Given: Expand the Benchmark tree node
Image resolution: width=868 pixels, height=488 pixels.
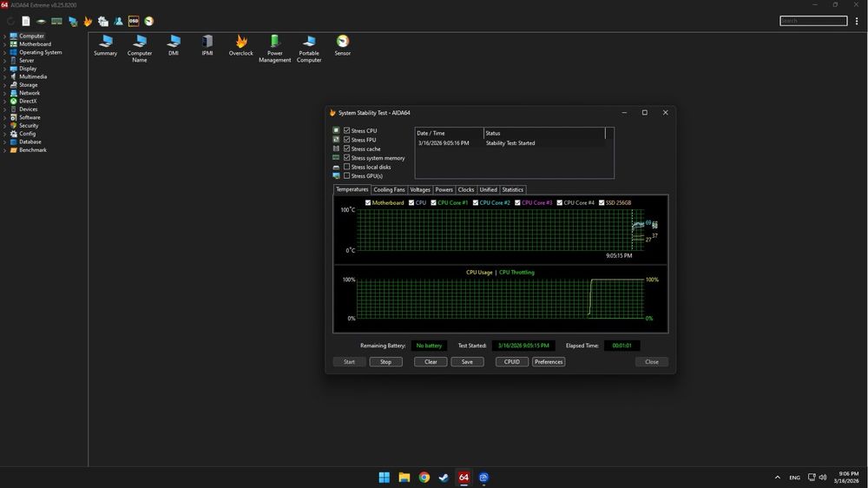Looking at the screenshot, I should point(5,150).
